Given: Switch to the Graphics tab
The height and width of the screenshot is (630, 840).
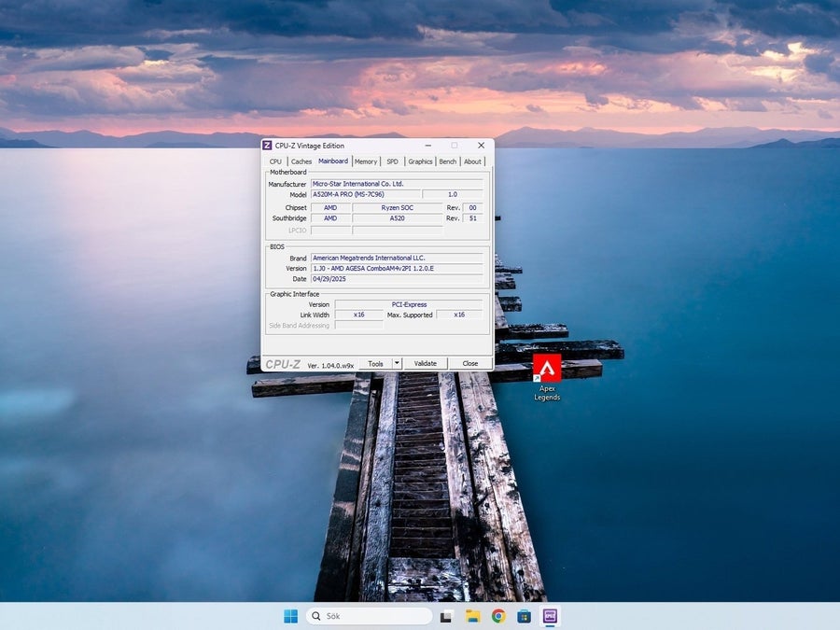Looking at the screenshot, I should click(420, 161).
